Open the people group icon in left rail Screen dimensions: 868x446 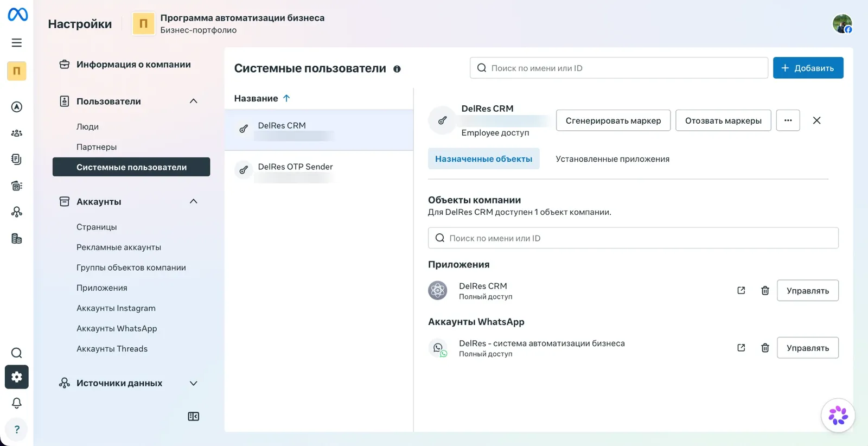tap(17, 133)
